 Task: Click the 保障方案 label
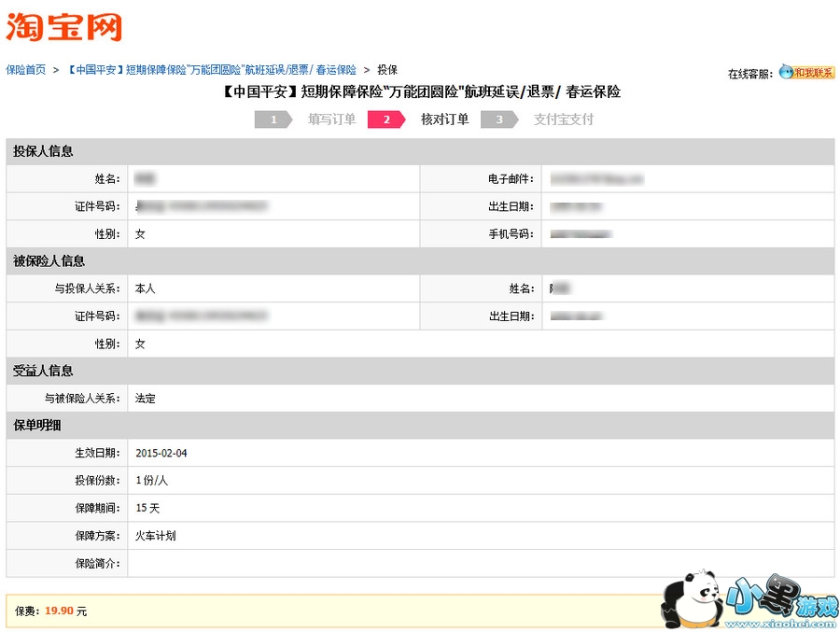[97, 536]
